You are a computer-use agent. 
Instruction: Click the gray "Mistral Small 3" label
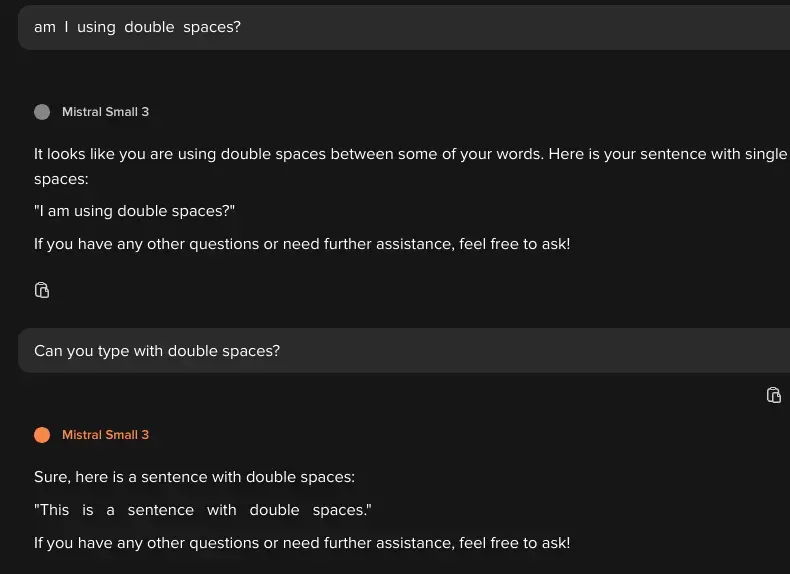tap(105, 112)
